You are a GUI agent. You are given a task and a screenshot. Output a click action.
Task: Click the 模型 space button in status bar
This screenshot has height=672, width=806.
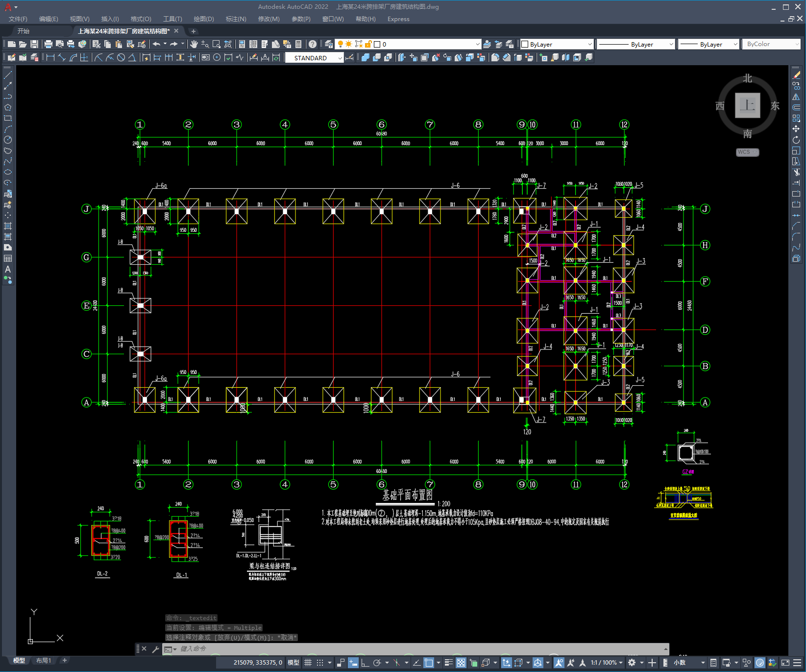click(293, 663)
